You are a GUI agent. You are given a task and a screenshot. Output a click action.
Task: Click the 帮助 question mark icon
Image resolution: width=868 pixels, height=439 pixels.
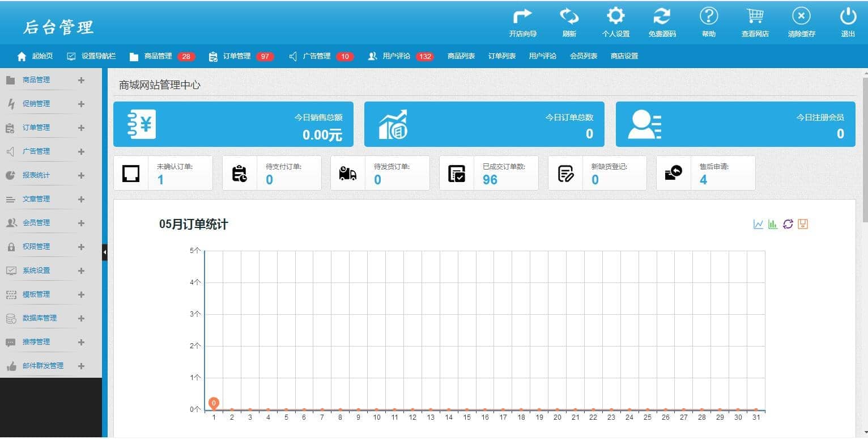point(708,16)
